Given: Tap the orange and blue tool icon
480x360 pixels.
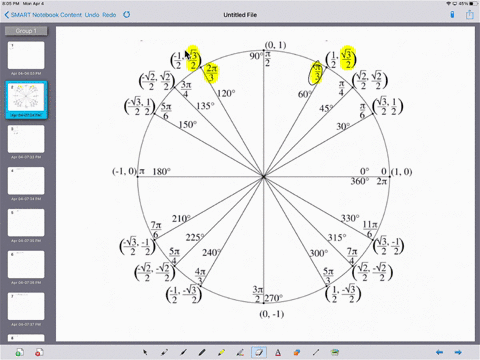Looking at the screenshot, I should point(297,352).
